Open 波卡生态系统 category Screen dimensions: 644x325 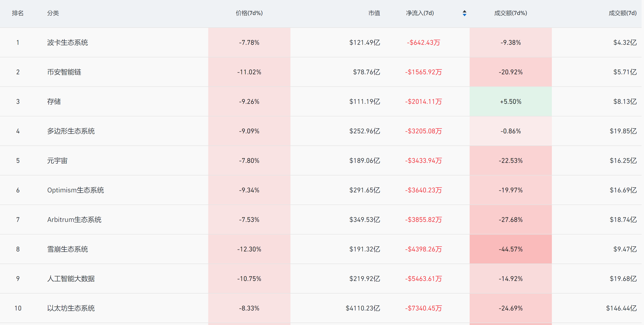click(x=67, y=43)
